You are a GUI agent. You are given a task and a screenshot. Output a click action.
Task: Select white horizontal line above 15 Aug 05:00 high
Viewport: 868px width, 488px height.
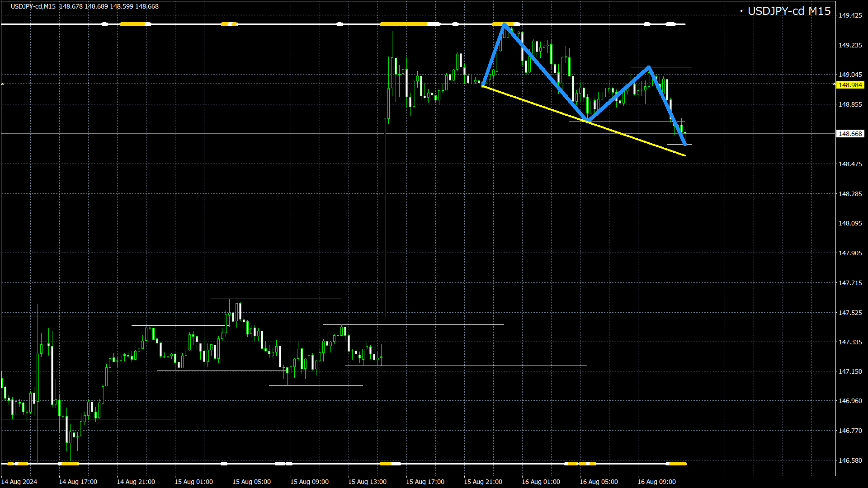(x=276, y=299)
